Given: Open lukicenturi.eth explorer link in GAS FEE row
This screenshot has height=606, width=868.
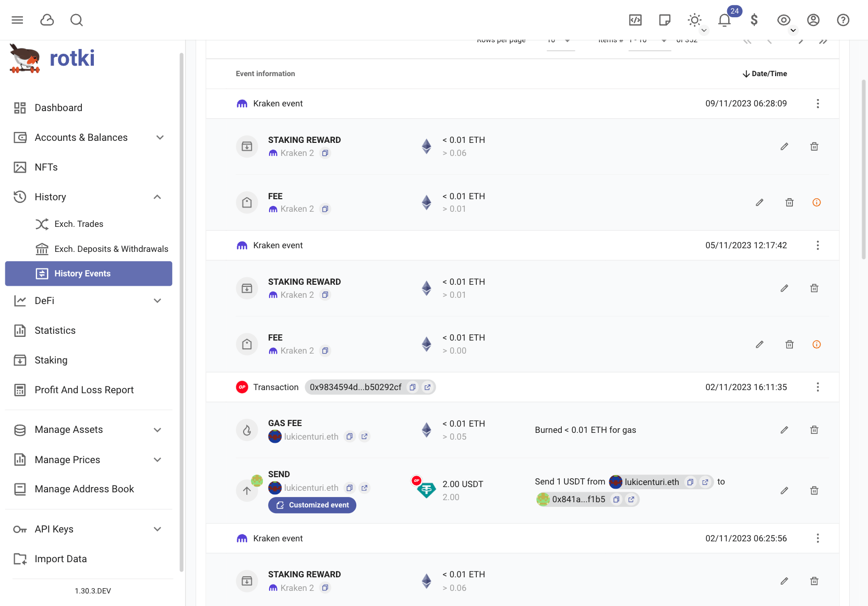Looking at the screenshot, I should coord(365,437).
